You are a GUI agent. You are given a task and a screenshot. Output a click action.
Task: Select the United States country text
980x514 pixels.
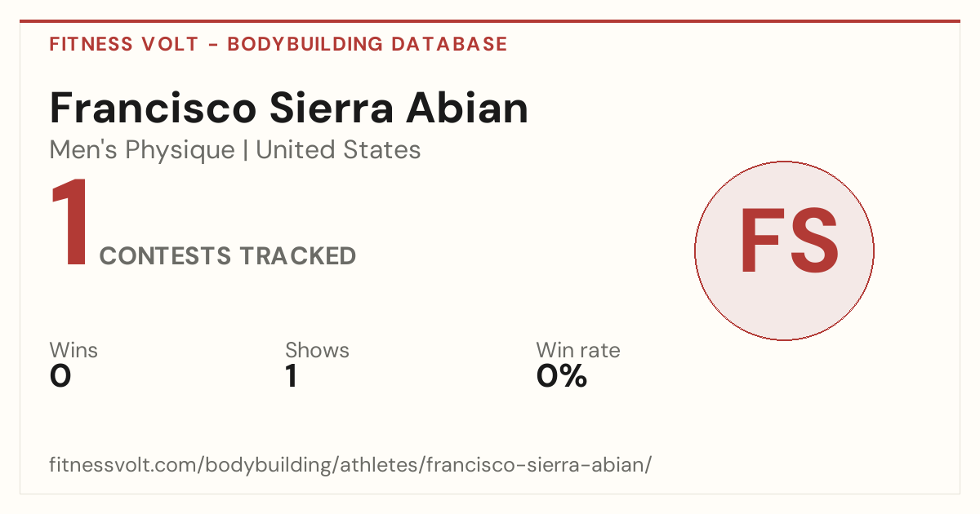(x=338, y=150)
